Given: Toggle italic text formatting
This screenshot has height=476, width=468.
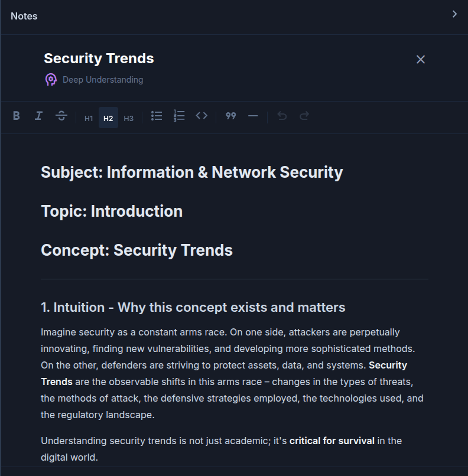Looking at the screenshot, I should point(38,116).
